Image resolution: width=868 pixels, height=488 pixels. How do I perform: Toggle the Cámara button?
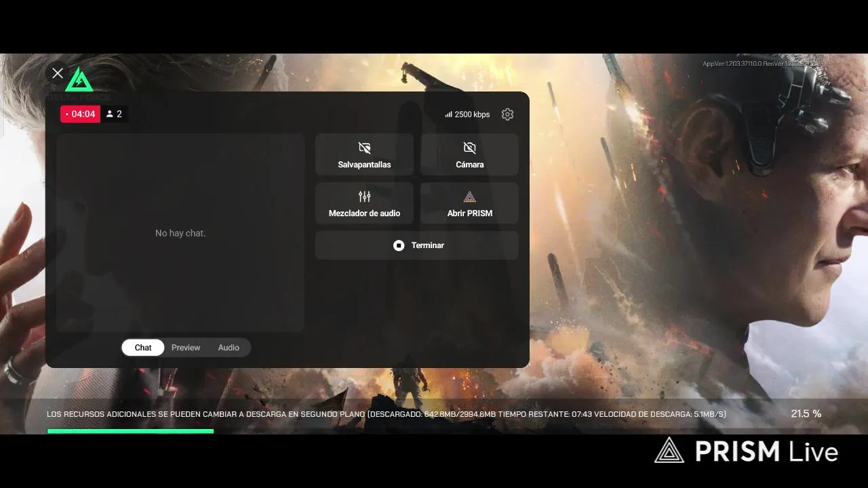click(469, 155)
